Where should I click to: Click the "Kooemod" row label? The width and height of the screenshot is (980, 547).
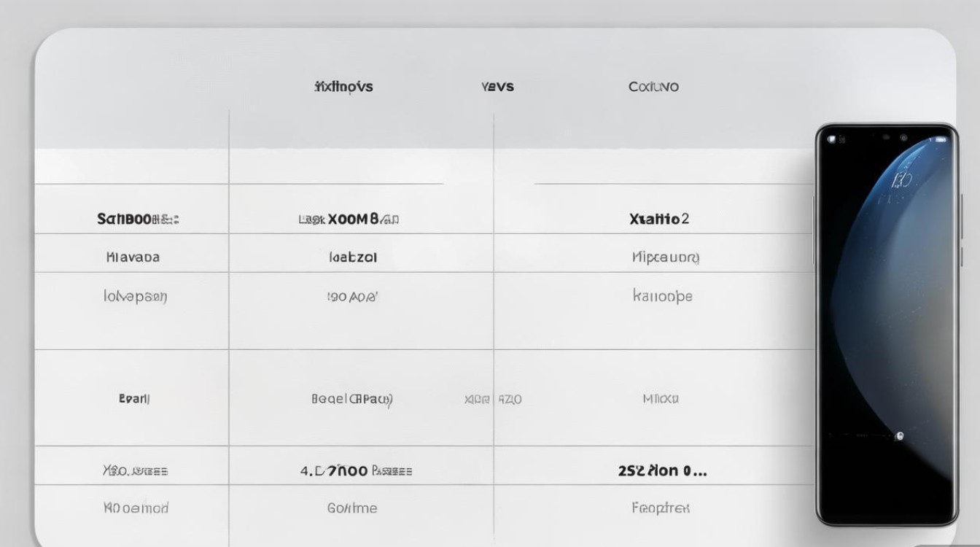pyautogui.click(x=136, y=508)
